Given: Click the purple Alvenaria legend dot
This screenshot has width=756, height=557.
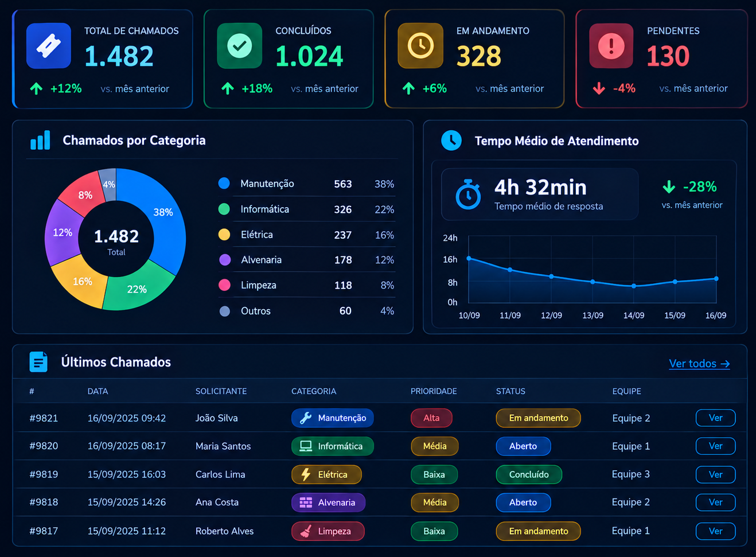Looking at the screenshot, I should click(x=225, y=260).
